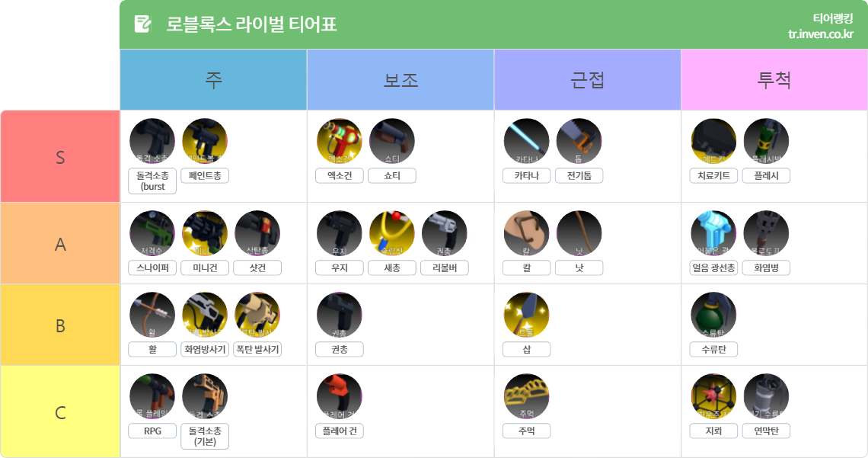The height and width of the screenshot is (458, 868).
Task: Select the 엑소건 ray gun icon
Action: click(x=340, y=141)
